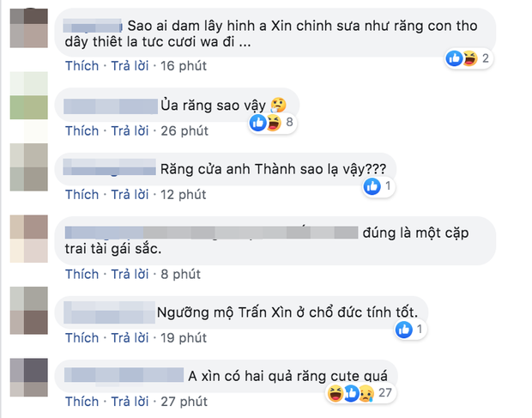Screen dimensions: 532x418
Task: Open the '27 phút' comment timestamp
Action: pos(184,401)
